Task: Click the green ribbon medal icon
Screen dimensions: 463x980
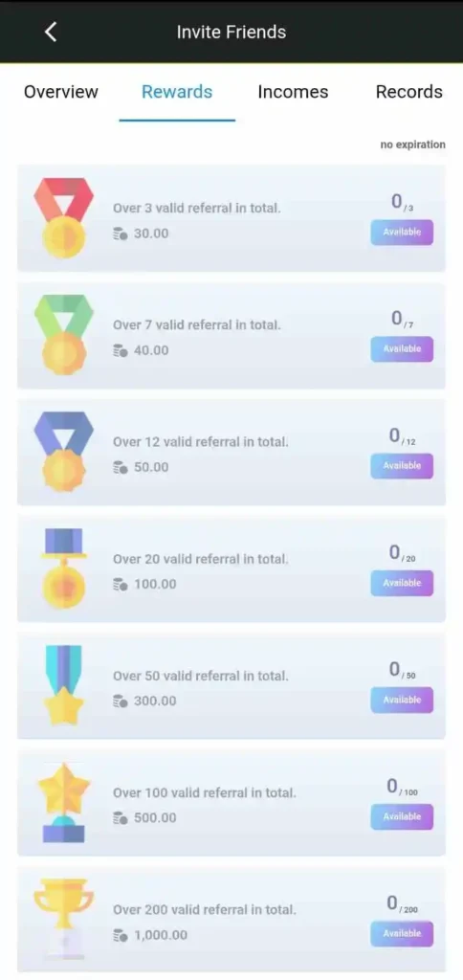Action: pos(63,333)
